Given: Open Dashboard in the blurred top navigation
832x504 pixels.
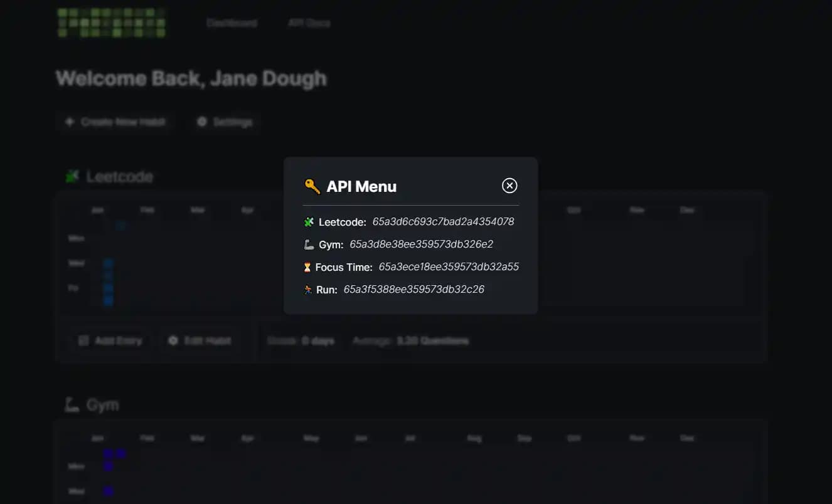Looking at the screenshot, I should [x=232, y=23].
